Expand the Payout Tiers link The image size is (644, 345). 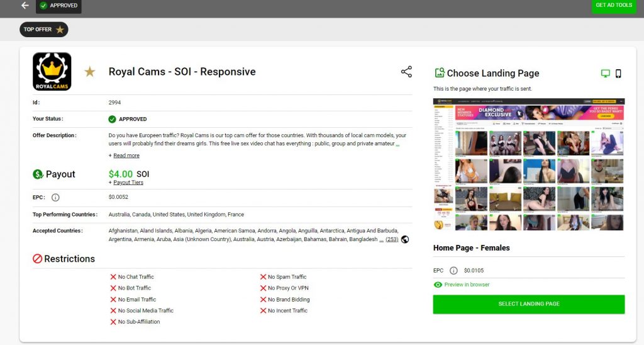tap(128, 183)
